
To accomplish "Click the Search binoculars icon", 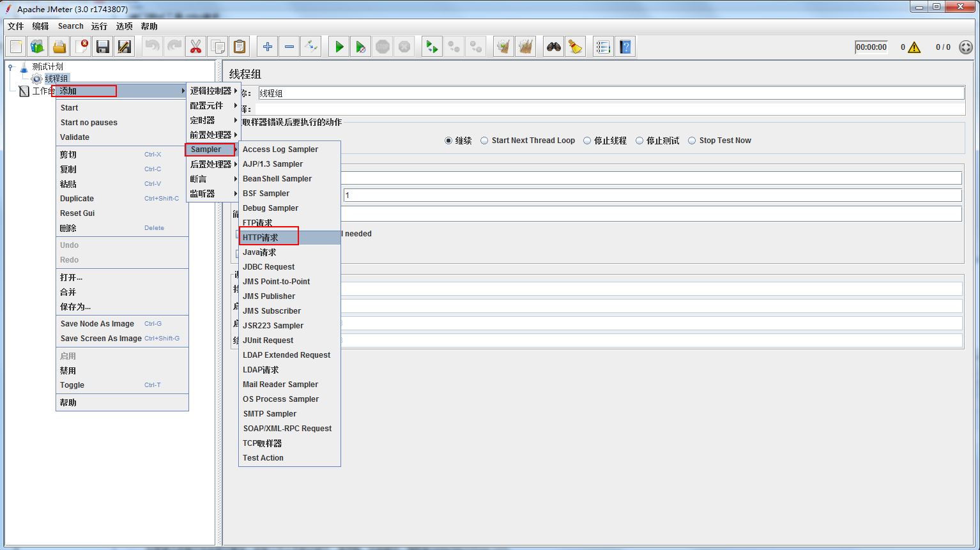I will 554,47.
